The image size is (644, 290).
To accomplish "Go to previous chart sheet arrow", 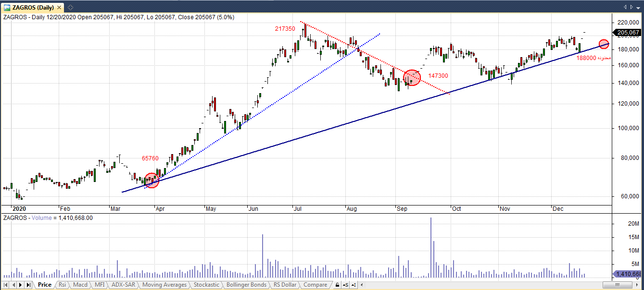I will (13, 285).
